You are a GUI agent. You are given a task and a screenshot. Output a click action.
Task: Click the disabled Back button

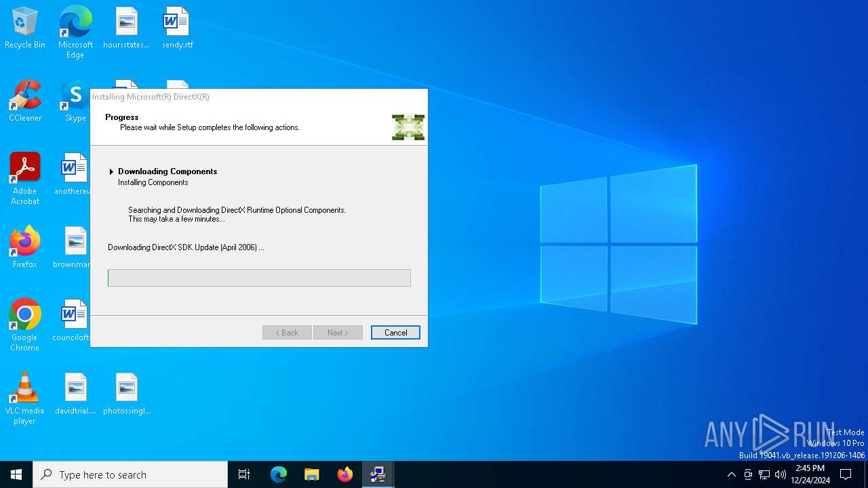(287, 333)
